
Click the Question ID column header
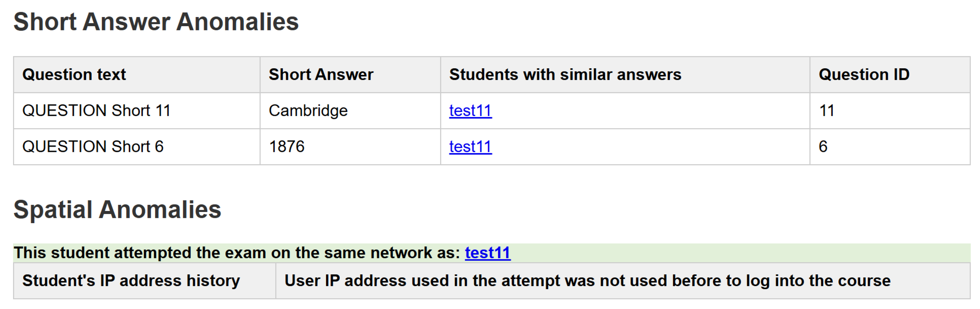pyautogui.click(x=863, y=75)
